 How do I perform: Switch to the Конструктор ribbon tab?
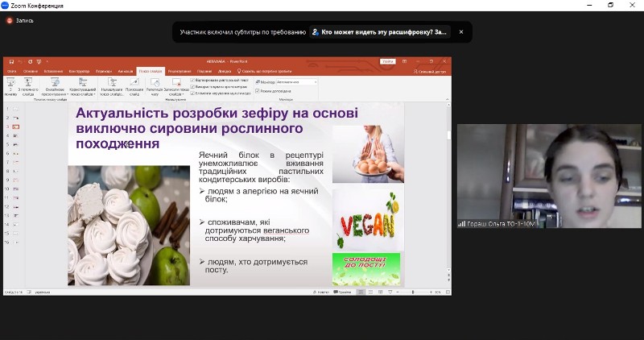click(79, 72)
